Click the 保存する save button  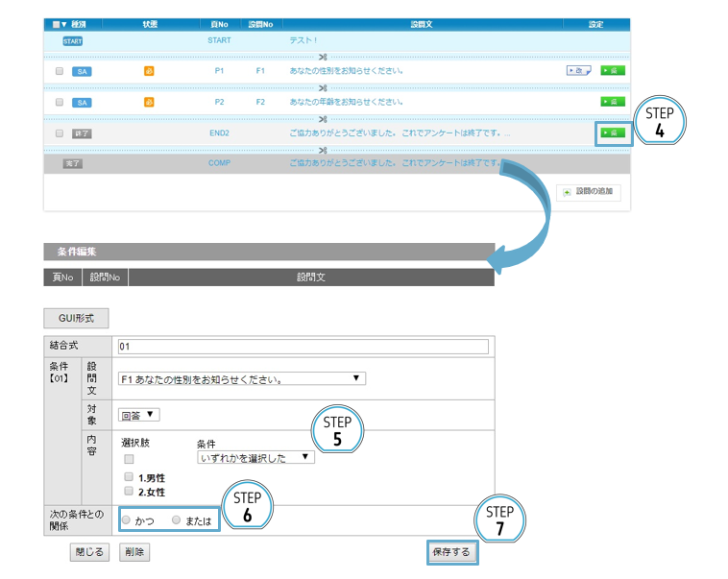[x=453, y=552]
